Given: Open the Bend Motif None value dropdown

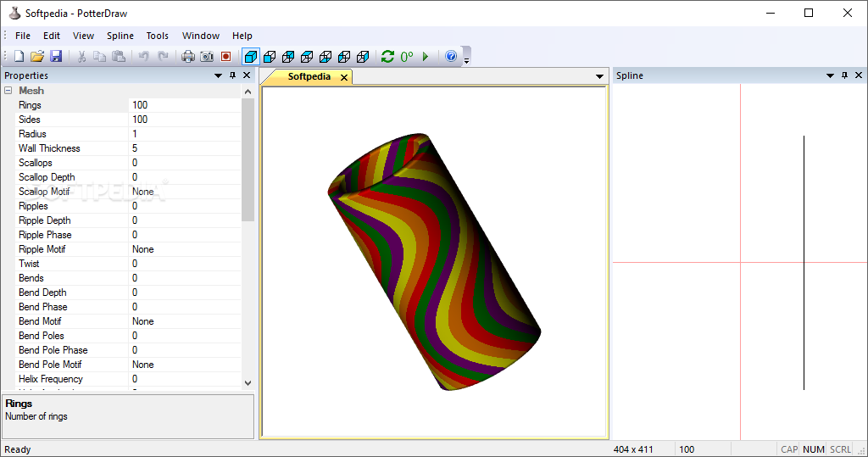Looking at the screenshot, I should coord(185,321).
